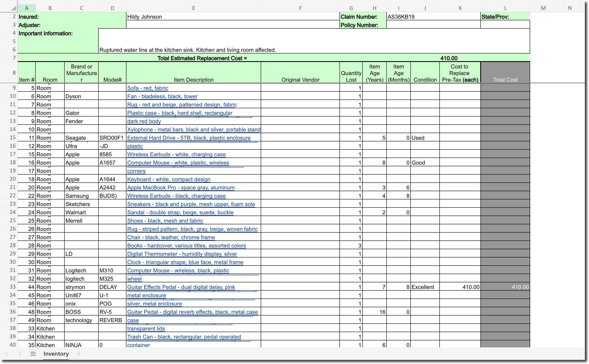Select the 'SRD00F1' model cell
The image size is (589, 364).
(x=112, y=138)
